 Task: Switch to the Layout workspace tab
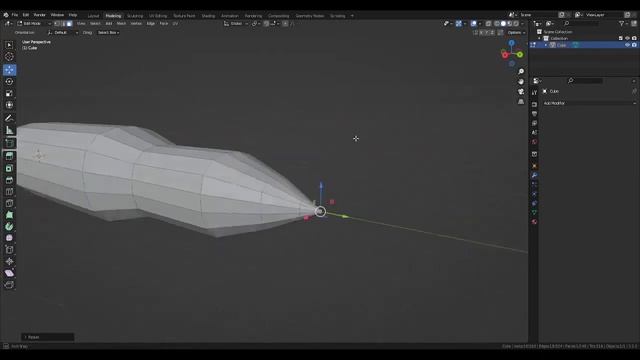[93, 16]
